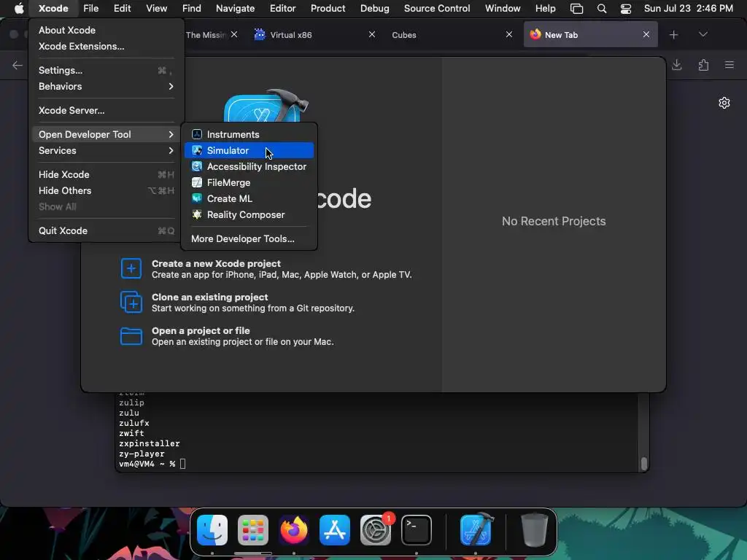Choose Hide Xcode
Viewport: 747px width, 560px height.
pos(106,174)
